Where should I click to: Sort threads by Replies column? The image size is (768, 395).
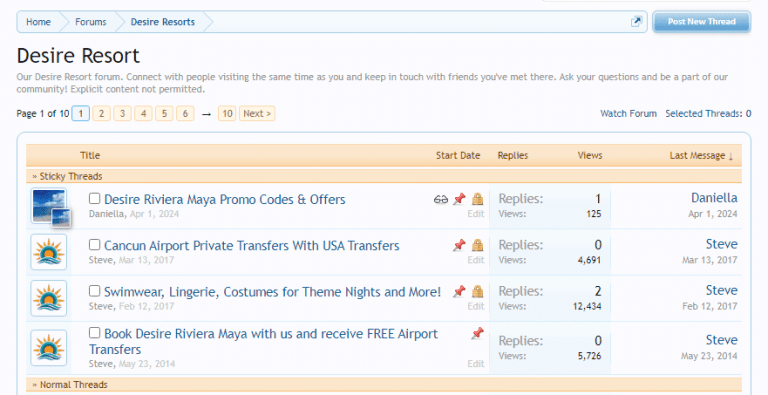pos(513,155)
